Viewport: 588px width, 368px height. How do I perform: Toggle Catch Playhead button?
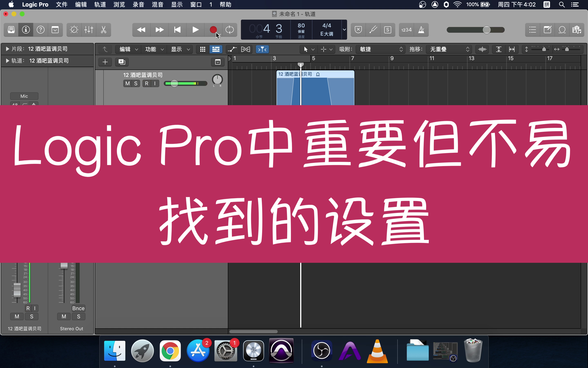point(262,49)
